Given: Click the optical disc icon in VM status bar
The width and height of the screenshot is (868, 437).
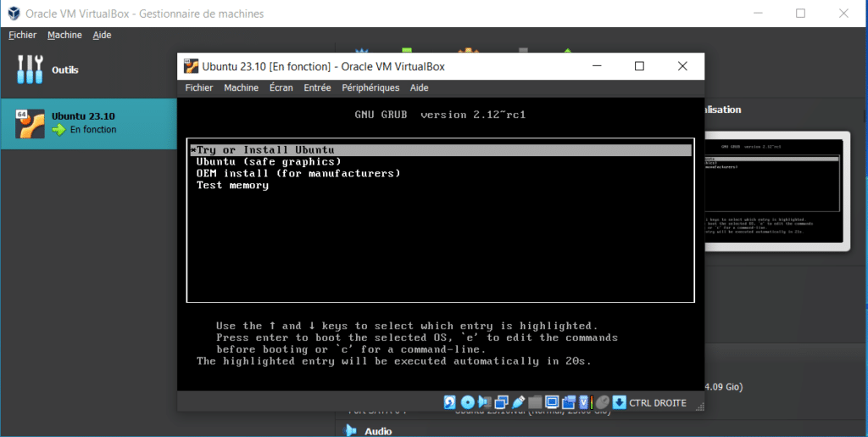Looking at the screenshot, I should [x=468, y=402].
